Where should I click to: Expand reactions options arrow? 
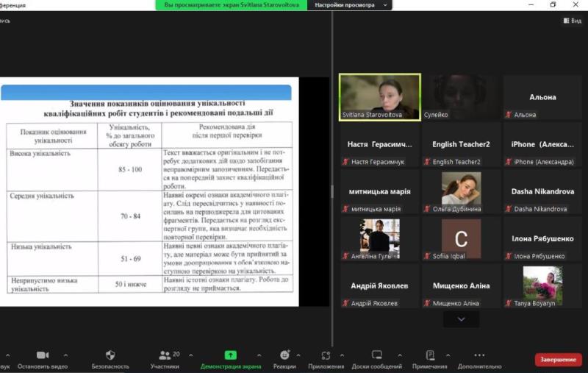[x=298, y=355]
